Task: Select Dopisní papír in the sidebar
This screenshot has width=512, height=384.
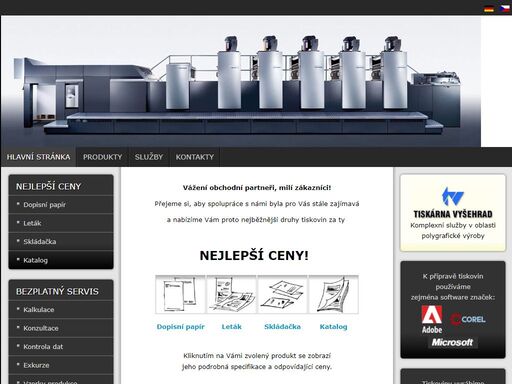Action: pyautogui.click(x=61, y=205)
